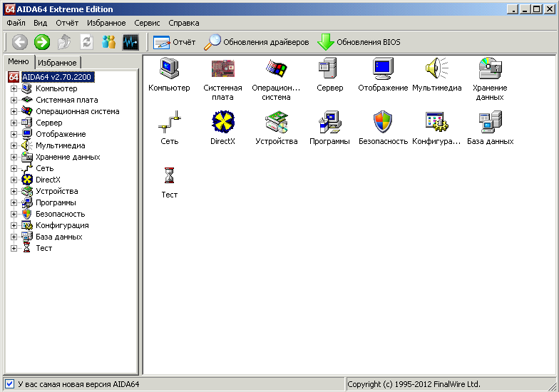The width and height of the screenshot is (559, 392).
Task: Open the Файл menu
Action: pyautogui.click(x=16, y=23)
